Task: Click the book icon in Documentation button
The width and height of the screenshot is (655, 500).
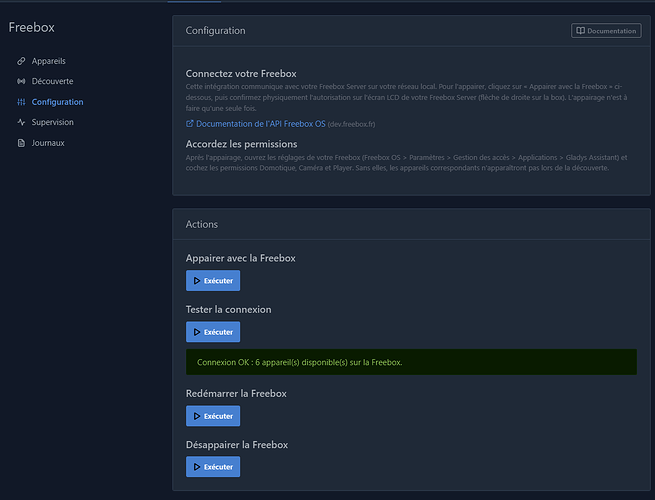Action: [580, 30]
